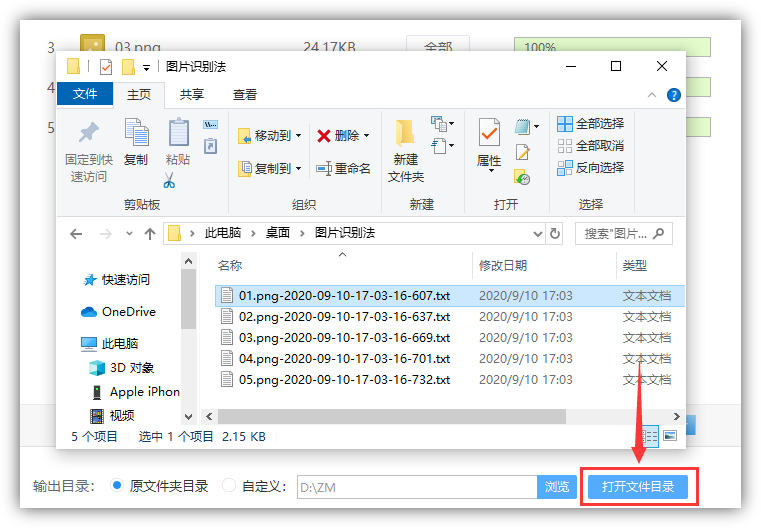Click the Rename button
761x528 pixels.
pos(343,168)
